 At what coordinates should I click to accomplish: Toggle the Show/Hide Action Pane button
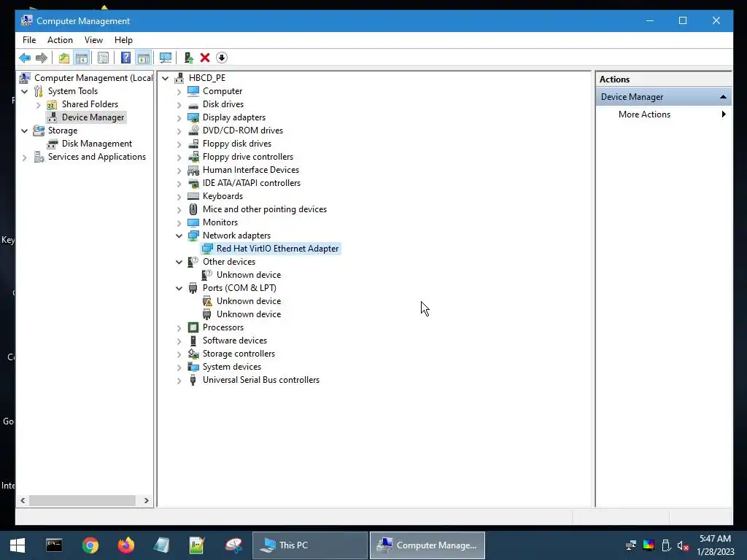click(x=144, y=58)
